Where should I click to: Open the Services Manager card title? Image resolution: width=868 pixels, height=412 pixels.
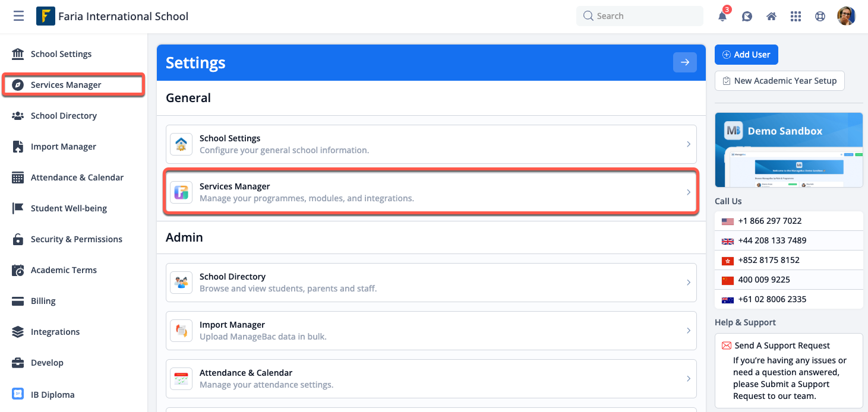[x=235, y=186]
